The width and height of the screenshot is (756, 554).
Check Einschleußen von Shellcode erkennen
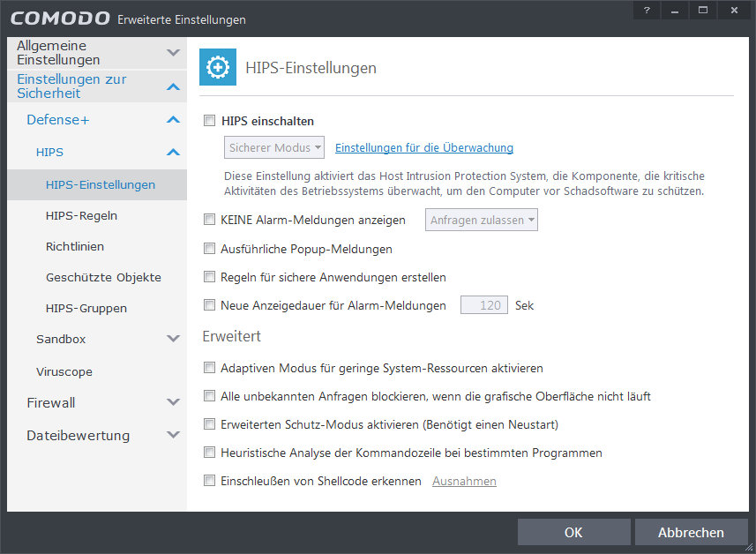(x=209, y=482)
